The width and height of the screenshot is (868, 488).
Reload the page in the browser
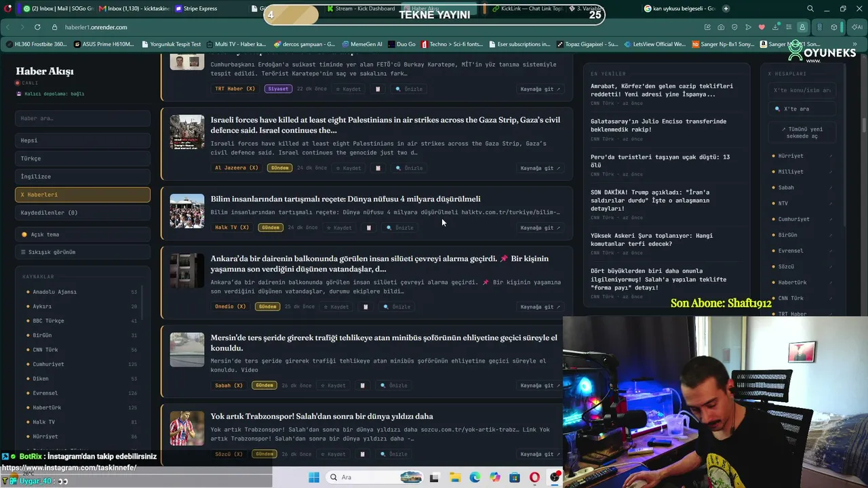pos(37,27)
